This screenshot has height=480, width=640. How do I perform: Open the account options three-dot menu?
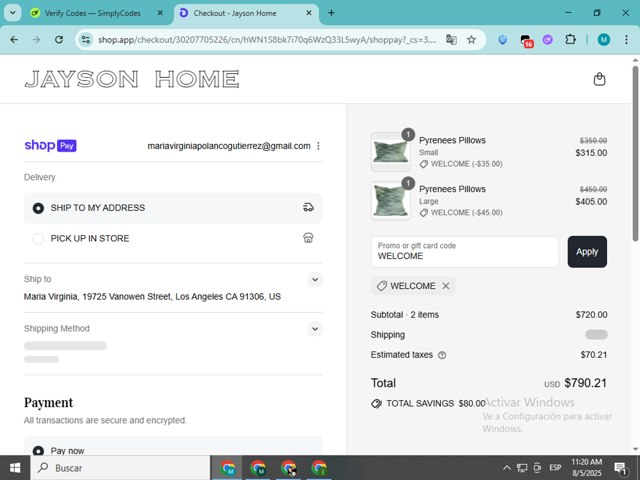tap(318, 146)
